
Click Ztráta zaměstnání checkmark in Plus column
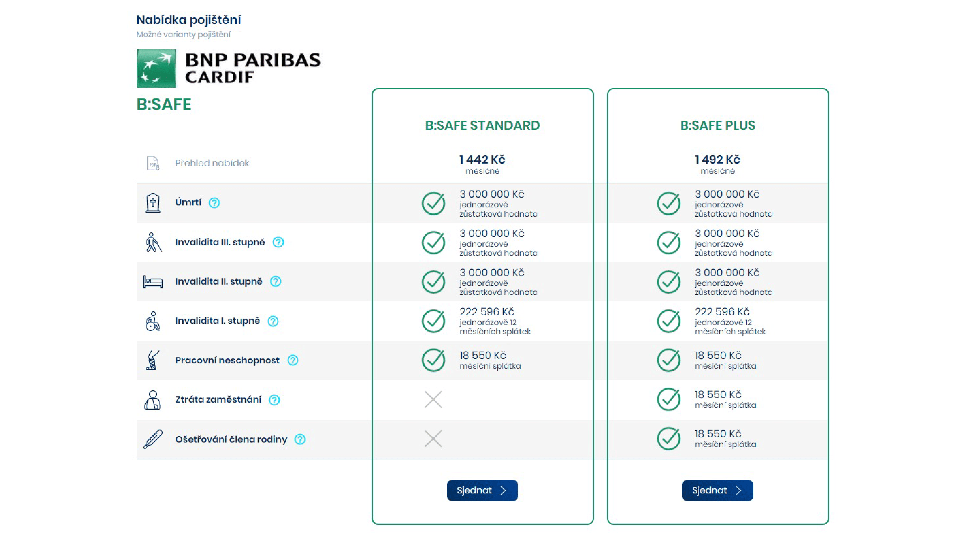click(668, 400)
